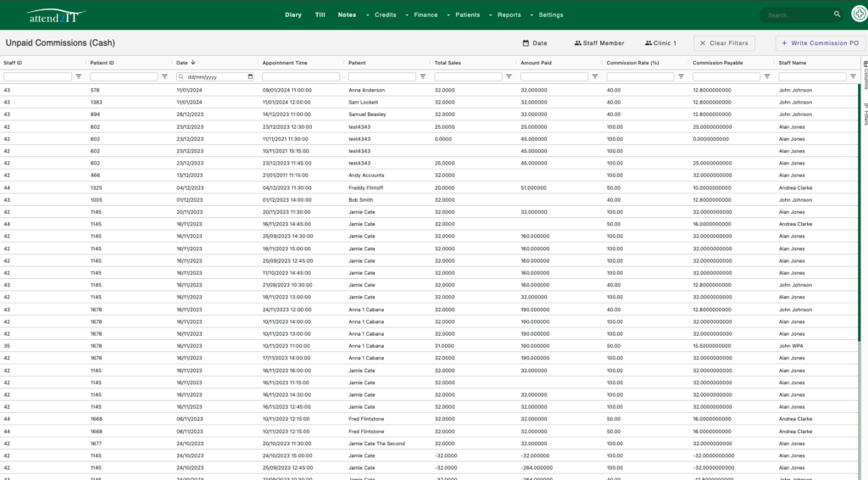
Task: Click the Date column descending sort arrow
Action: (193, 63)
